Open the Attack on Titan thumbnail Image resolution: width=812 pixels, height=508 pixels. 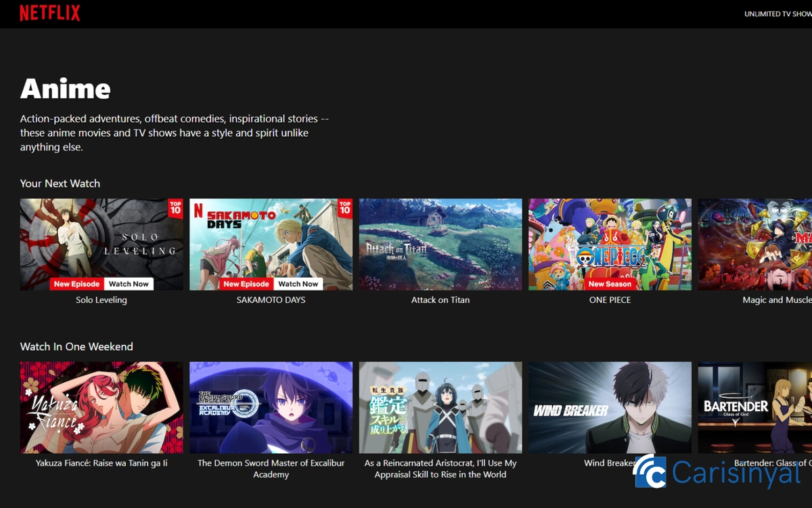440,244
